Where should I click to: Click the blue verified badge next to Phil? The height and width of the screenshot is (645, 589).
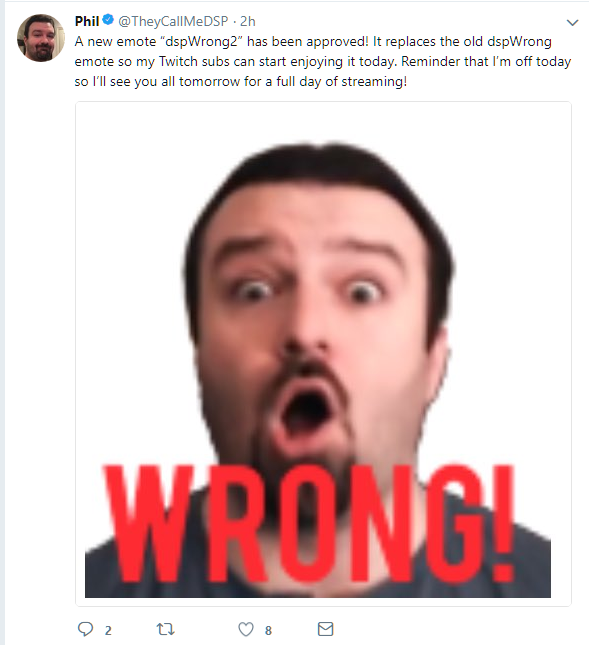(108, 20)
